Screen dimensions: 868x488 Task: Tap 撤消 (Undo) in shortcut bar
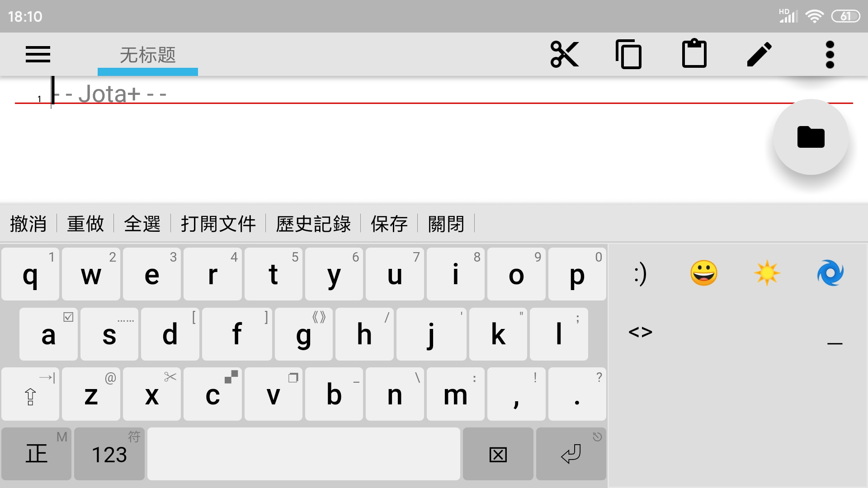pos(28,224)
